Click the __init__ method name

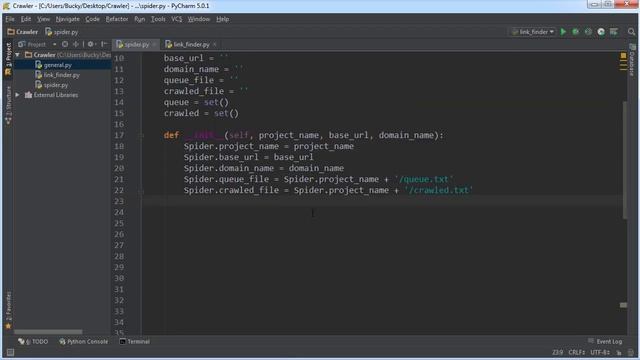point(204,136)
